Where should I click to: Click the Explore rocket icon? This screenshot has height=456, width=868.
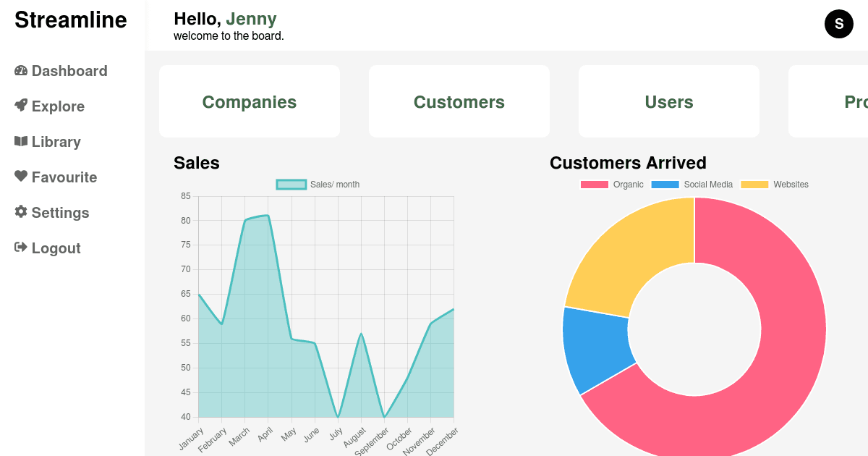click(21, 106)
